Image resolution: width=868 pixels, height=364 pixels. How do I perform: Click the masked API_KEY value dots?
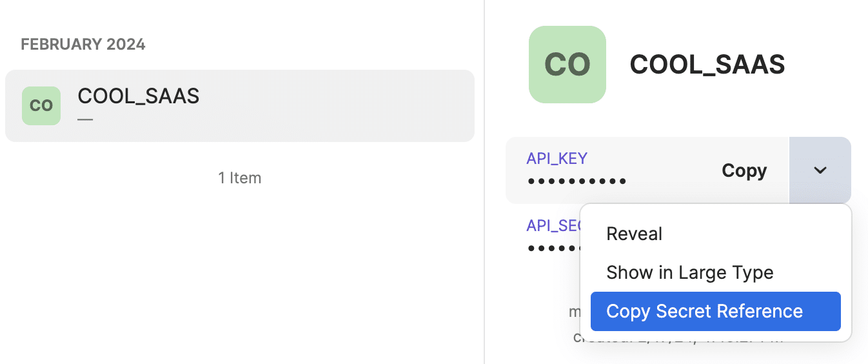point(577,181)
